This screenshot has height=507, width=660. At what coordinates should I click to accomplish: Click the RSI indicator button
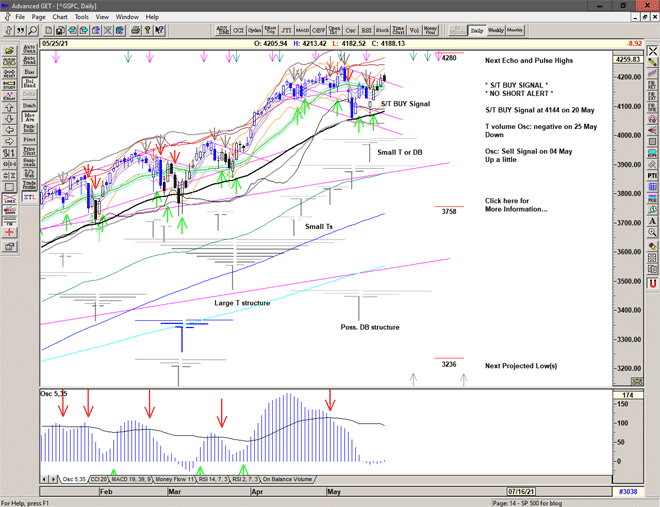pos(366,31)
